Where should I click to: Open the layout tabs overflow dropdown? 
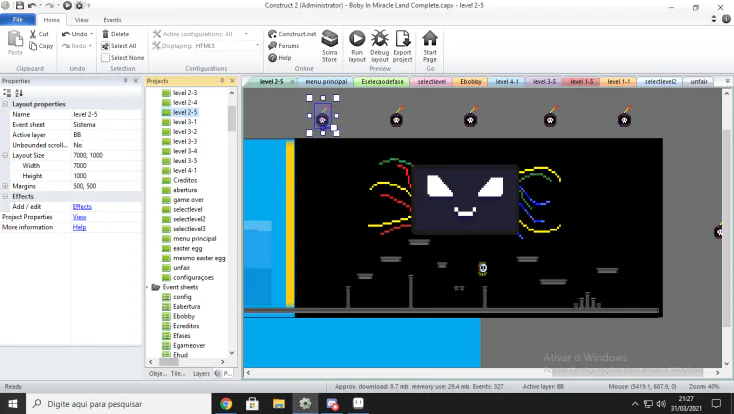tap(727, 81)
